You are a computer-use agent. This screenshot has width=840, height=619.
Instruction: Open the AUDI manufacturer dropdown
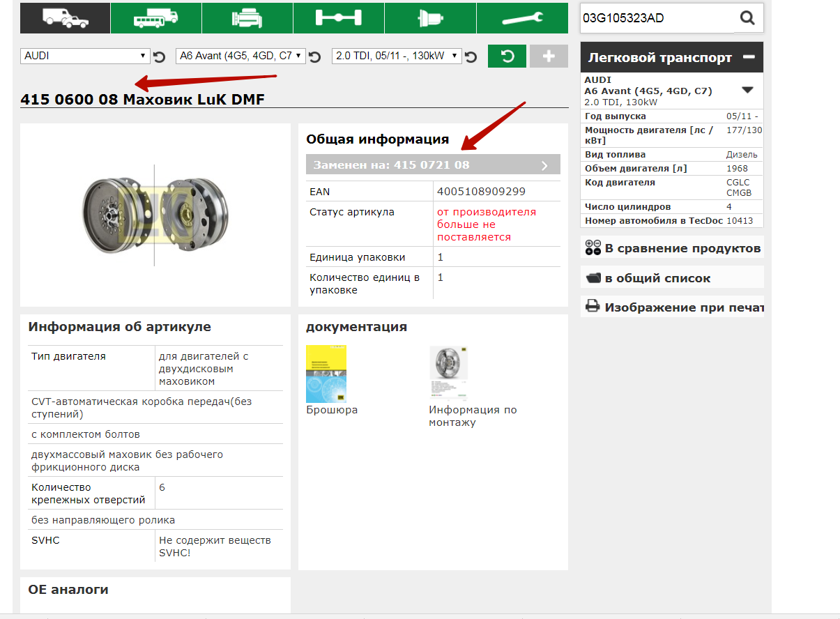pyautogui.click(x=86, y=56)
